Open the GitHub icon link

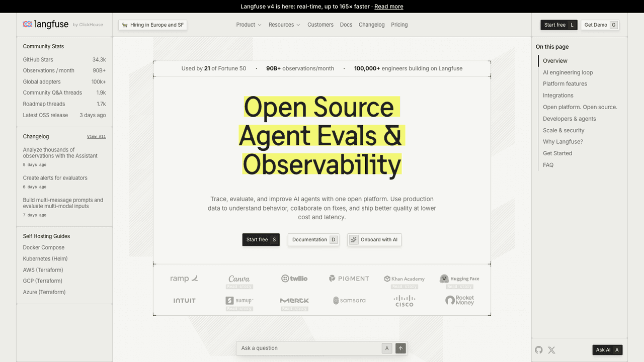[539, 350]
